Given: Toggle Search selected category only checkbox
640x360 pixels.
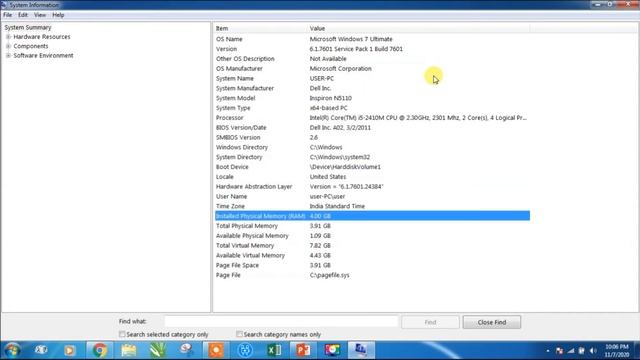Looking at the screenshot, I should pyautogui.click(x=122, y=334).
